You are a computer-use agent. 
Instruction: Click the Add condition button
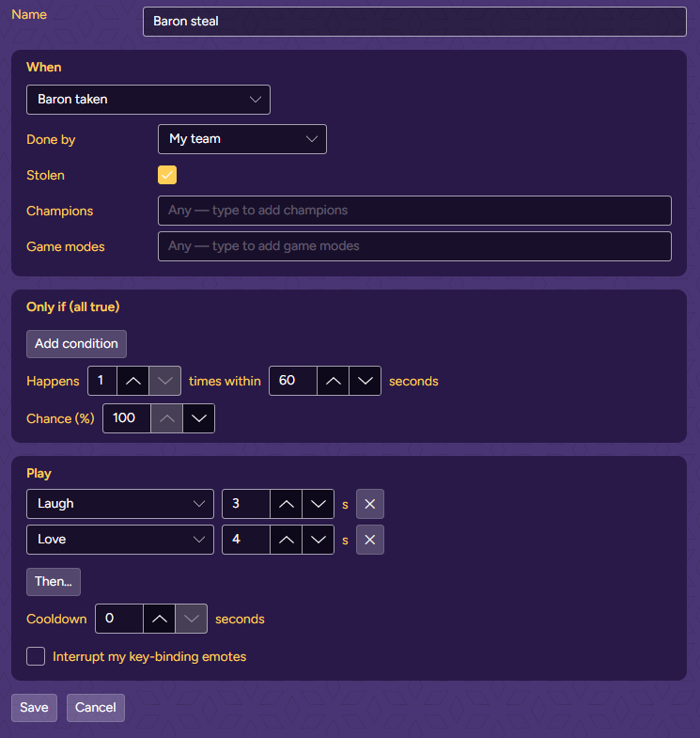click(76, 344)
